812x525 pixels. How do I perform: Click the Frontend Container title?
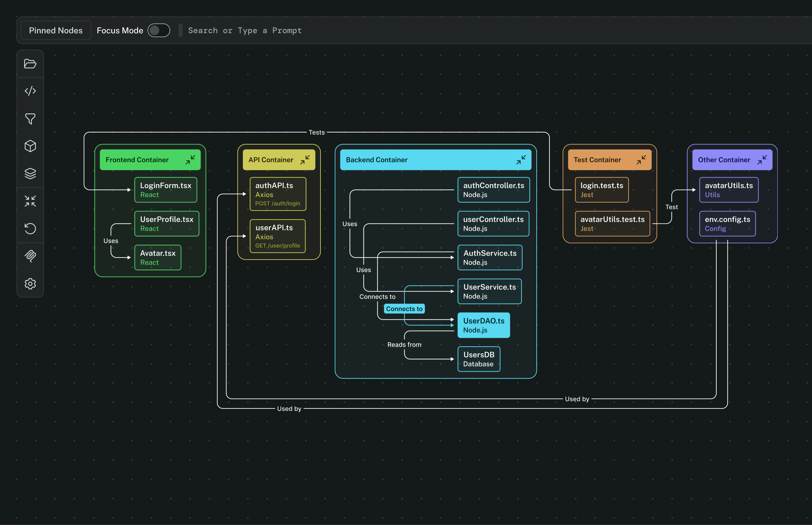[x=137, y=160]
